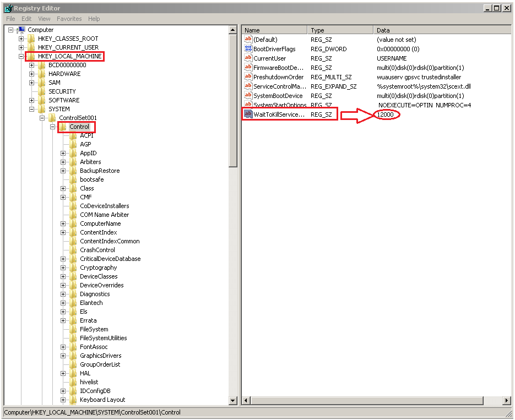Screen dimensions: 515x420
Task: Collapse HKEY_LOCAL_MACHINE hive
Action: point(21,57)
